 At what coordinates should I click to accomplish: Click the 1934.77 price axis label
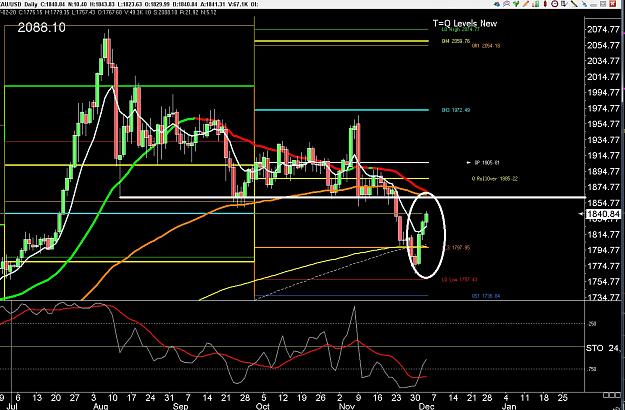603,139
